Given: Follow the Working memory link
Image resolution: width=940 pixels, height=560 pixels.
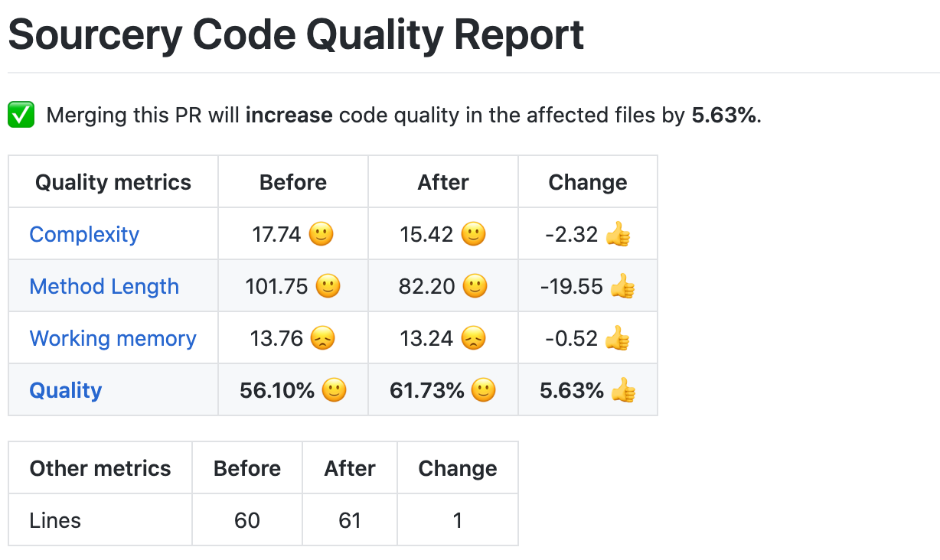Looking at the screenshot, I should [113, 338].
